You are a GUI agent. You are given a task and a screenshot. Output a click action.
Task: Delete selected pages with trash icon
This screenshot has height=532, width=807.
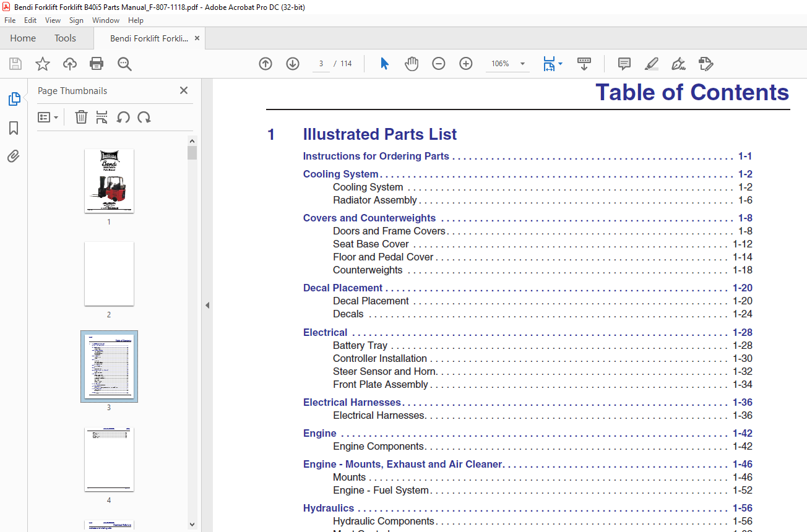tap(81, 117)
